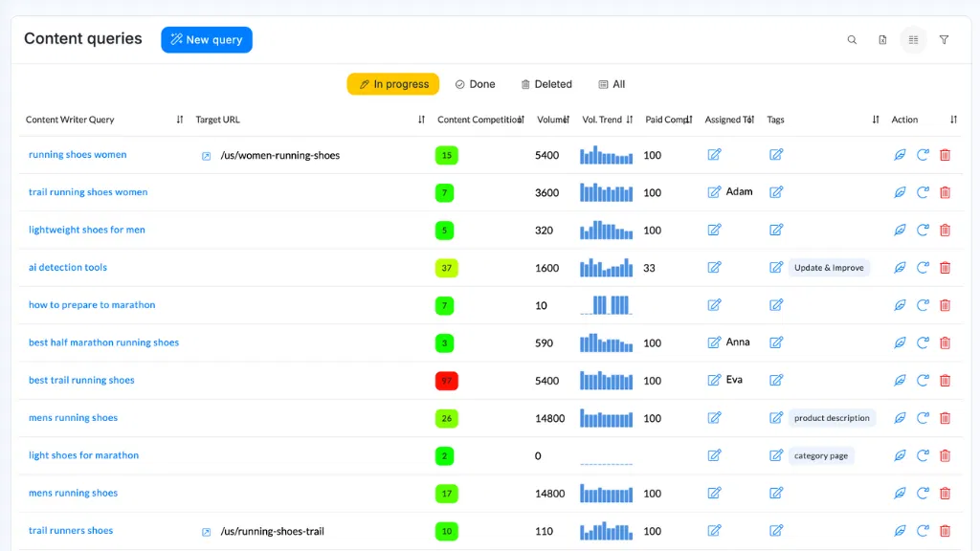Open the column visibility list icon

pyautogui.click(x=913, y=39)
